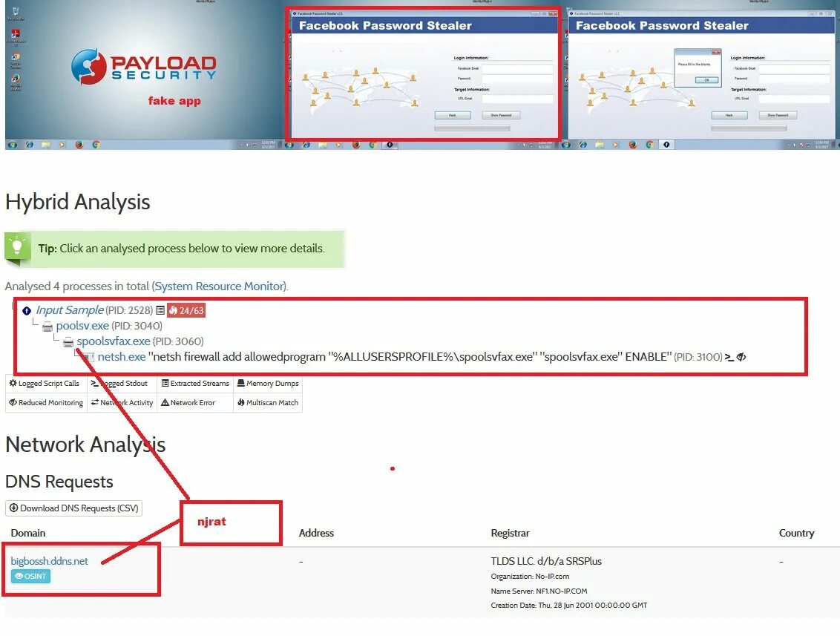Open the screenshot showing the fill-in-blanks dialog
Viewport: 840px width, 636px height.
pyautogui.click(x=701, y=74)
